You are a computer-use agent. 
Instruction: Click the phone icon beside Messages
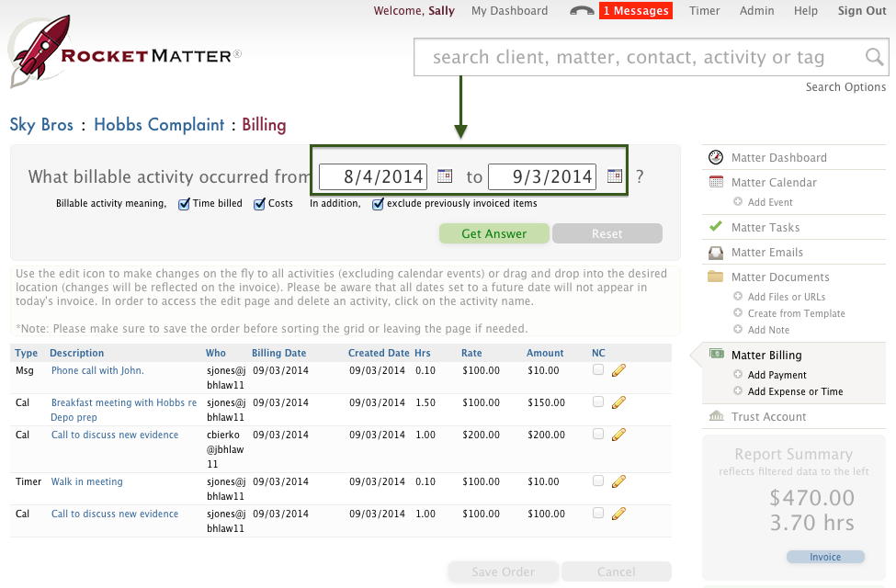(x=582, y=11)
